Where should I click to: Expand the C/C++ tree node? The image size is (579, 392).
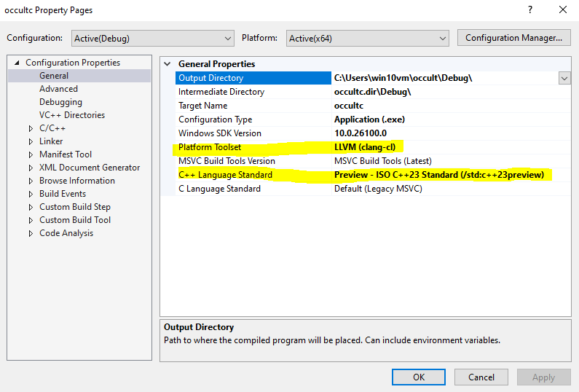pyautogui.click(x=31, y=128)
